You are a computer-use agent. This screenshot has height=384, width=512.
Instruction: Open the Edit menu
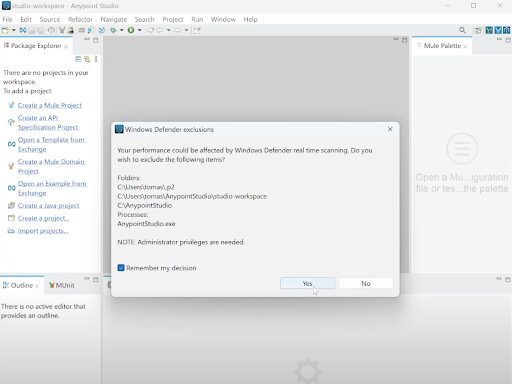pyautogui.click(x=26, y=19)
